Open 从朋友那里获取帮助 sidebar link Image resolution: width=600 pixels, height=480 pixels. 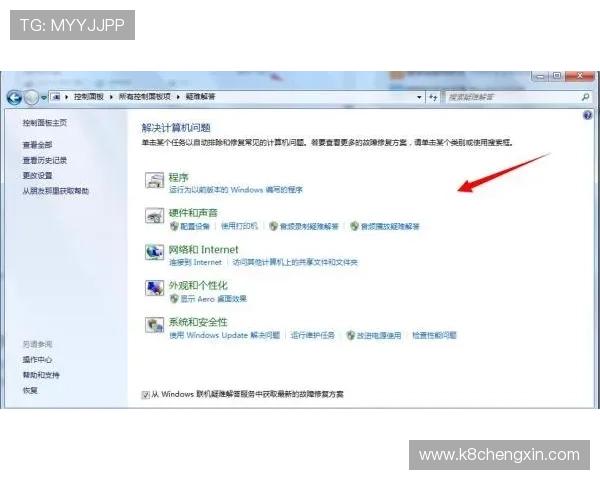[55, 191]
